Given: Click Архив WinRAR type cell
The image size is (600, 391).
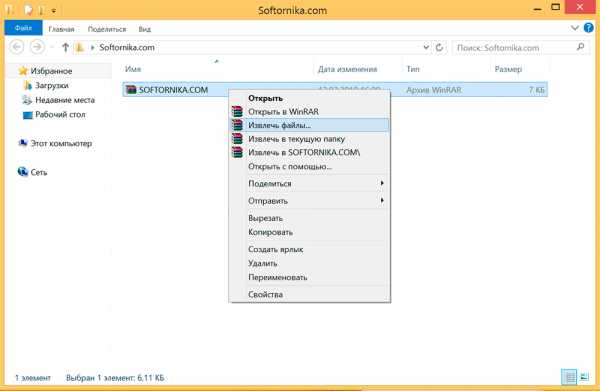Looking at the screenshot, I should [x=434, y=90].
